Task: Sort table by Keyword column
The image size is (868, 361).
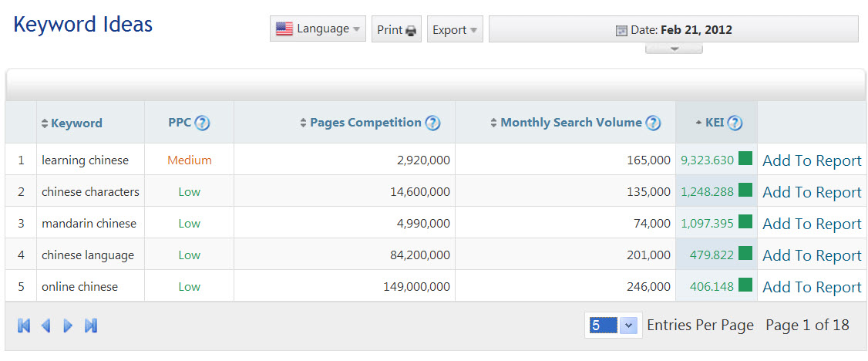Action: 76,123
